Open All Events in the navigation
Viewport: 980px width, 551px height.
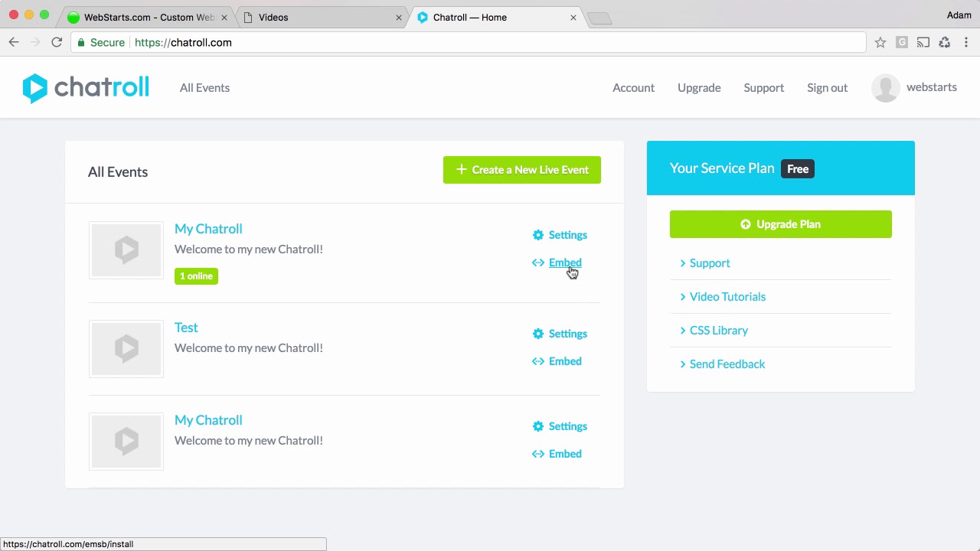[x=204, y=88]
